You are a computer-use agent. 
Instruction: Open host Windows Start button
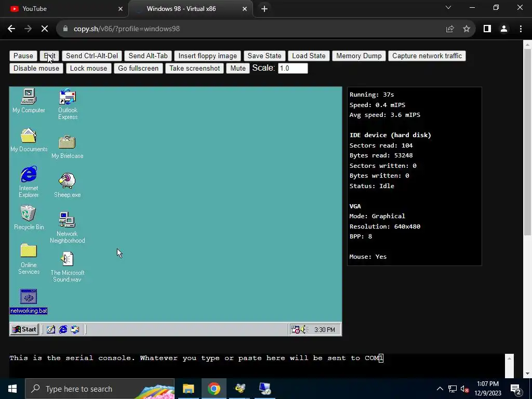[x=12, y=389]
